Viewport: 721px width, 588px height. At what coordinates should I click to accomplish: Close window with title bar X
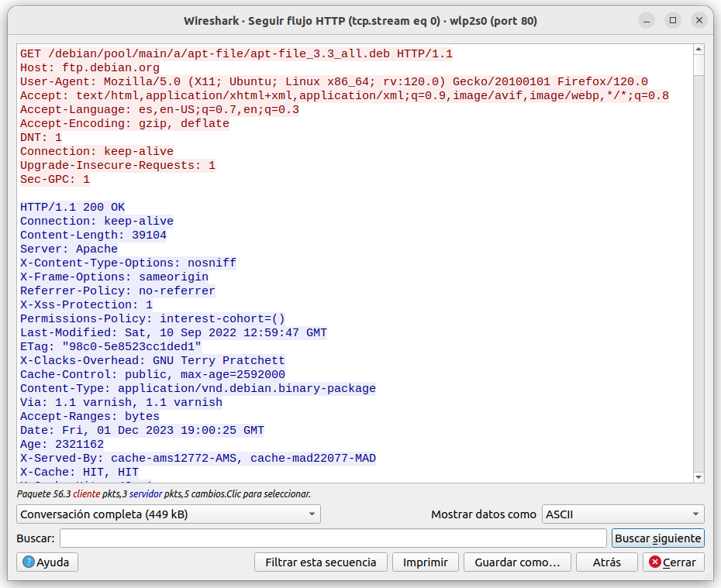pos(699,20)
